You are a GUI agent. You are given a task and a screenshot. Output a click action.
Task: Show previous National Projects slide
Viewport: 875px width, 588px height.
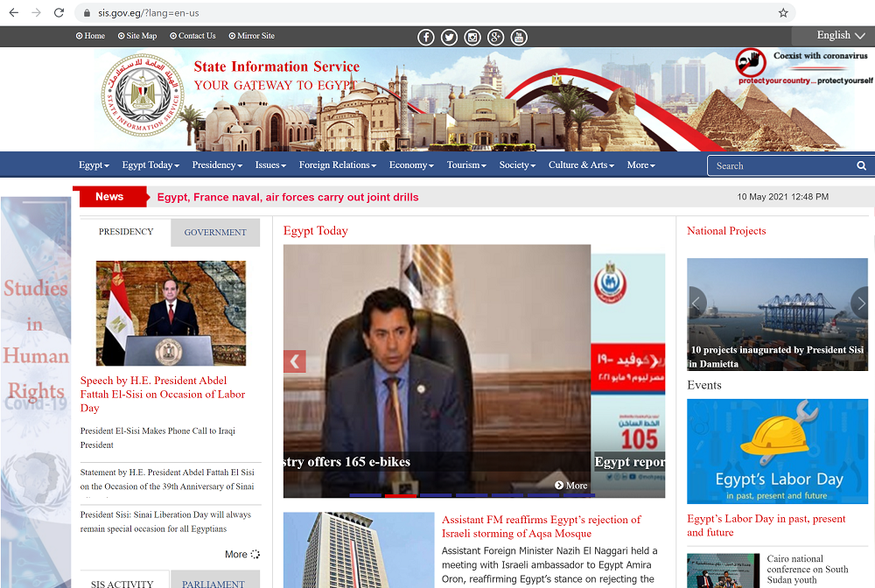click(697, 304)
